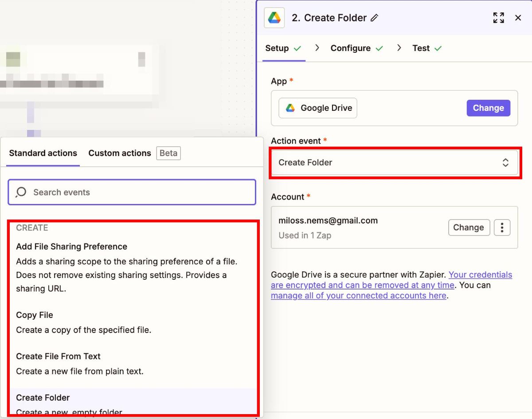Open the three-dot menu next to Change account

click(502, 227)
